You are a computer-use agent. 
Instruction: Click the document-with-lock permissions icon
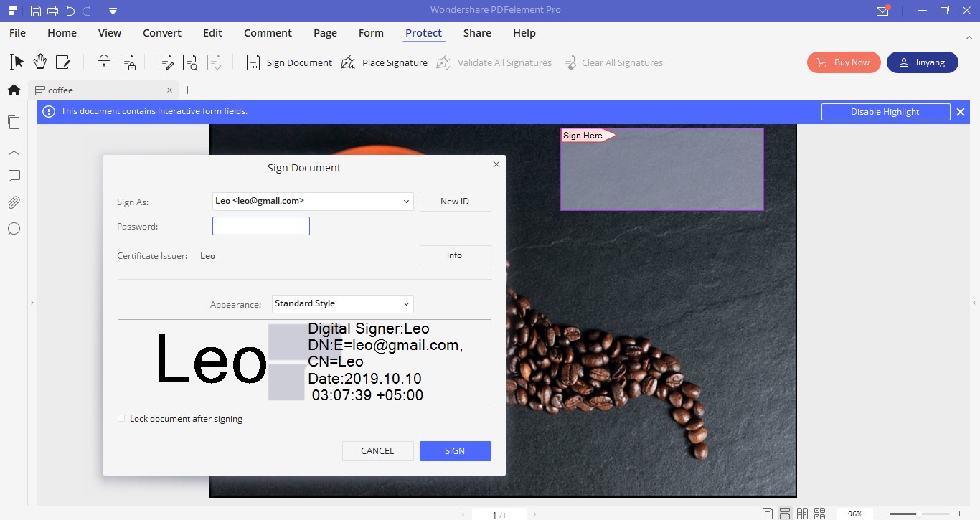(x=128, y=62)
